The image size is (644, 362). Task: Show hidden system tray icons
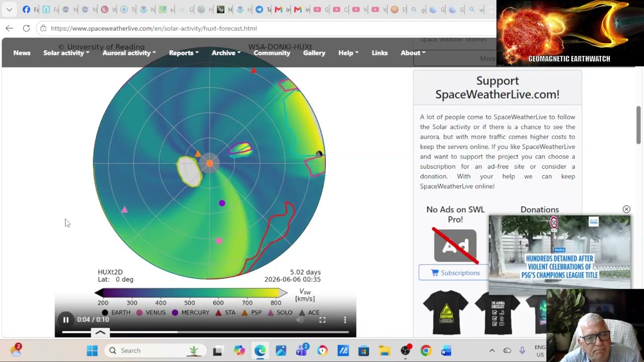[492, 350]
